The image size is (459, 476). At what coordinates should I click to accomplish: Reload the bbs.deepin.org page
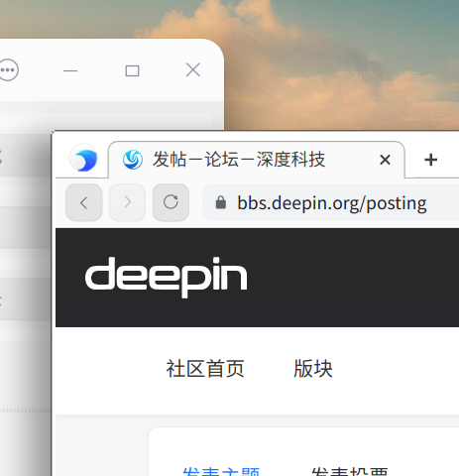coord(171,202)
